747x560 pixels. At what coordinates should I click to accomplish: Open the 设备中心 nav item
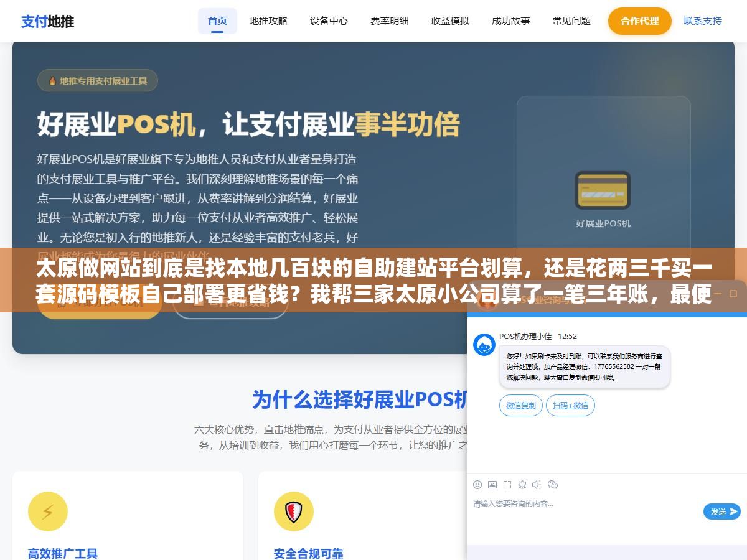329,21
